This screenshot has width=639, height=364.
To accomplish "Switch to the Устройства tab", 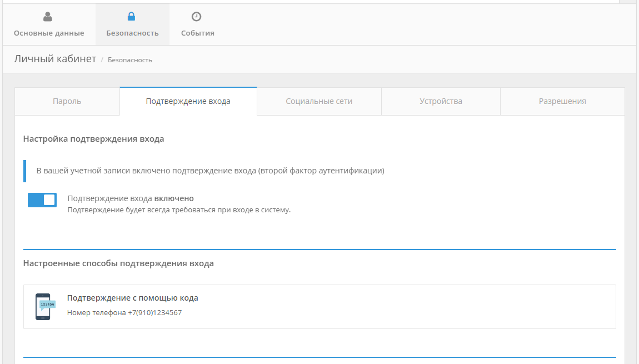I will [x=441, y=101].
